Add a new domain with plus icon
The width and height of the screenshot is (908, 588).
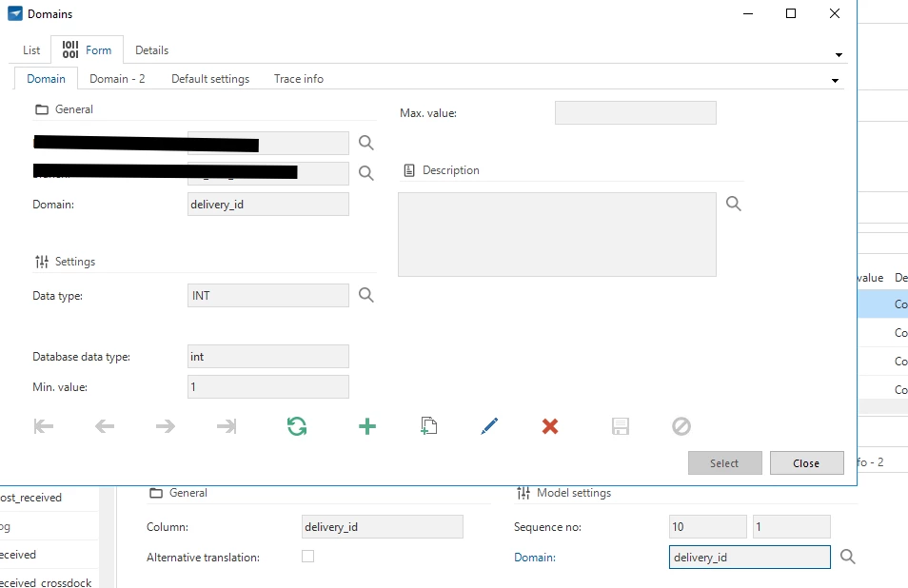[367, 426]
